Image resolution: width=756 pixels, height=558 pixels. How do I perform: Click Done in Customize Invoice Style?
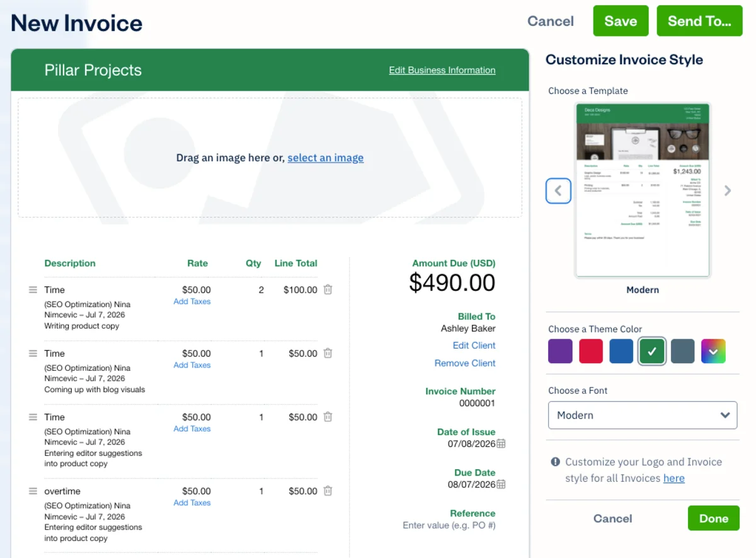(x=714, y=518)
